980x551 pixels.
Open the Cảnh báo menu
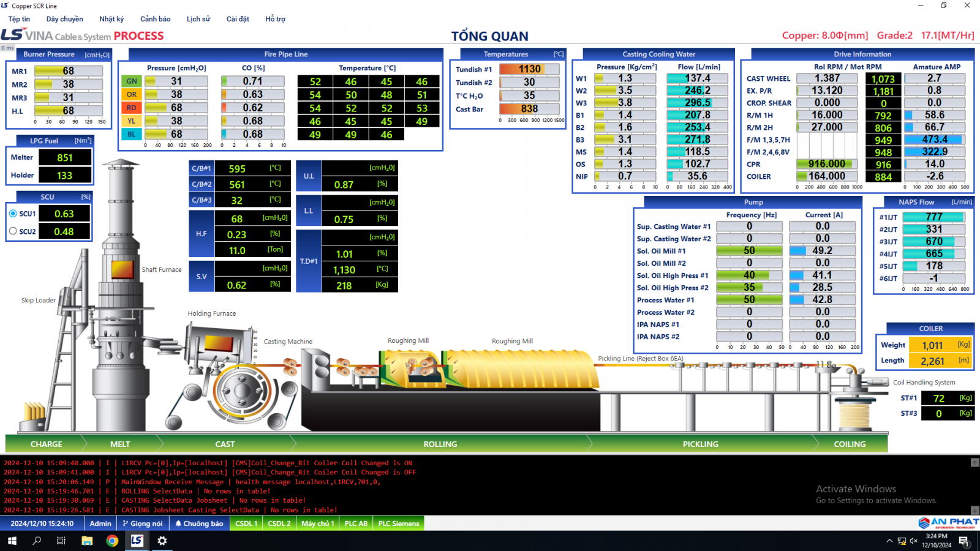point(156,19)
